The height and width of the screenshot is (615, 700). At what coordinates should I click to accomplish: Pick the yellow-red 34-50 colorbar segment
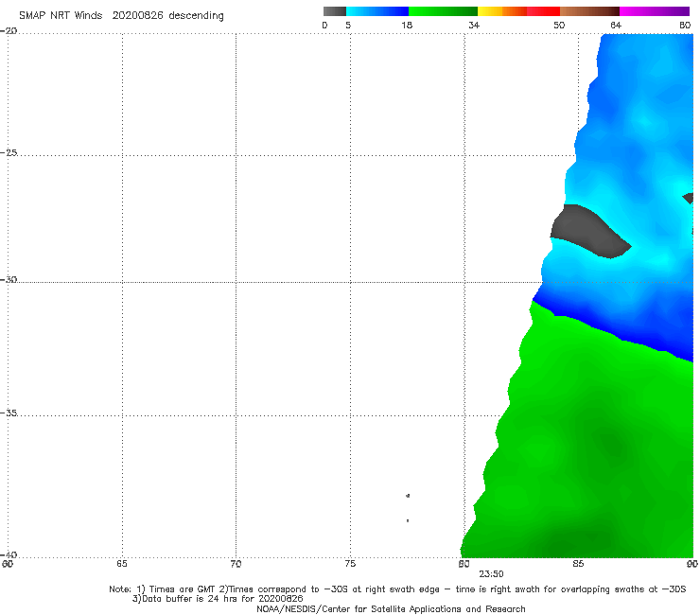coord(518,11)
